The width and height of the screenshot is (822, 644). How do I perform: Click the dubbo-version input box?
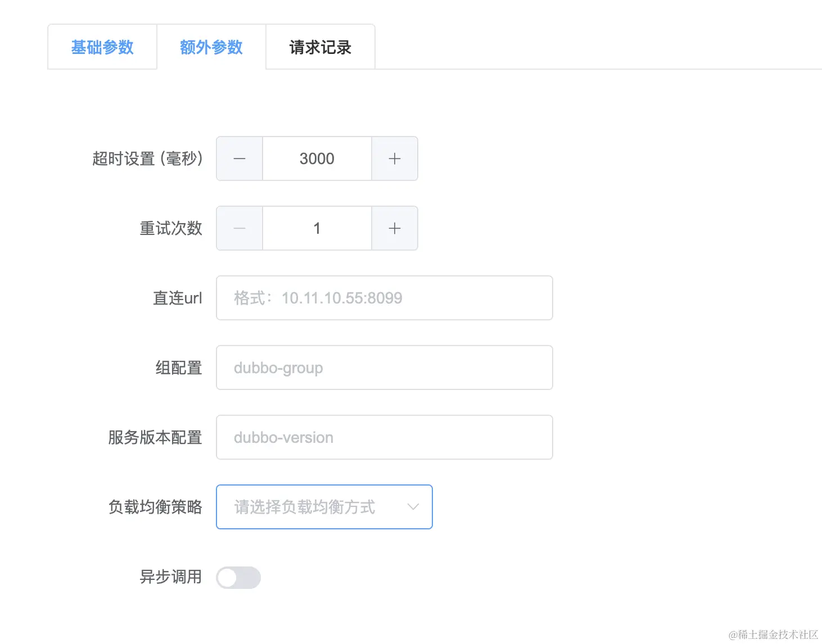pyautogui.click(x=384, y=437)
